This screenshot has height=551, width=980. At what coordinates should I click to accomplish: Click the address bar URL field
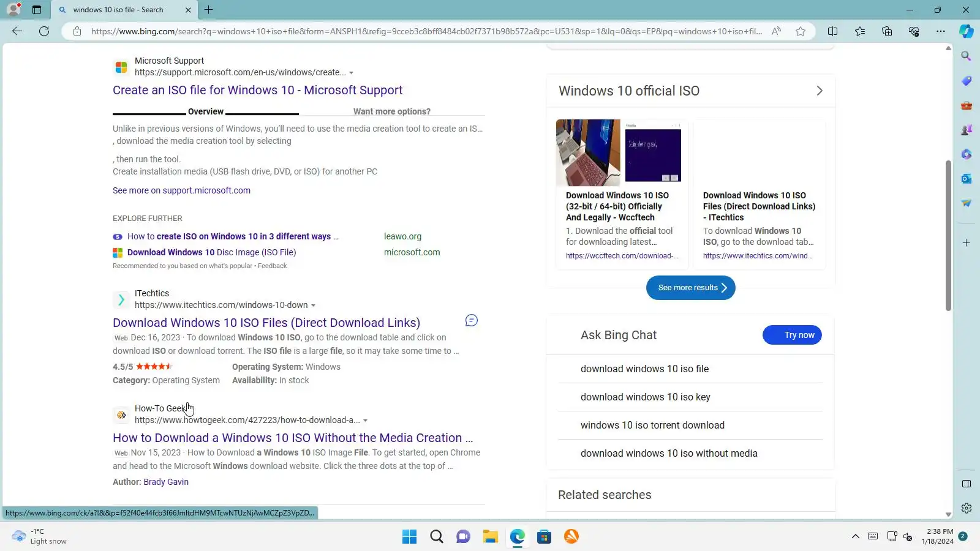pyautogui.click(x=426, y=31)
